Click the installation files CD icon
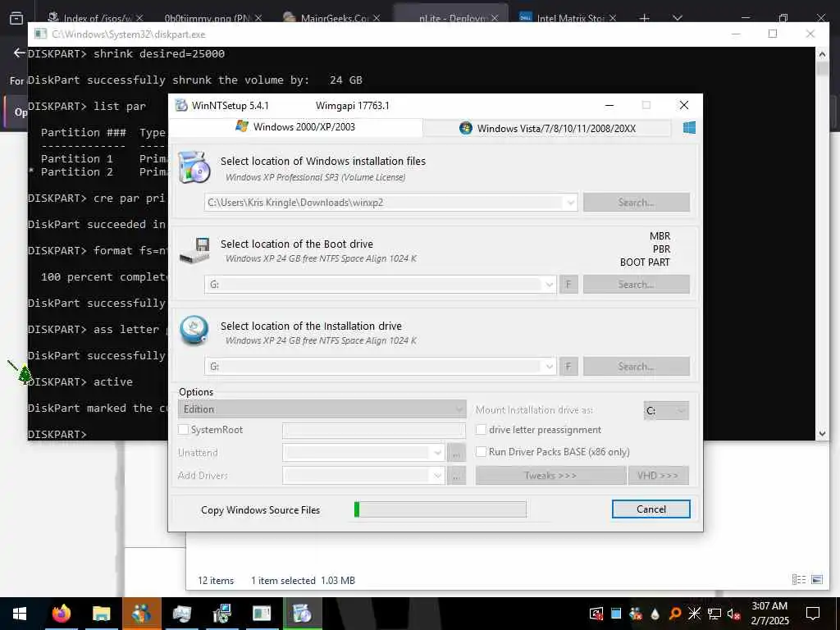 (x=194, y=167)
